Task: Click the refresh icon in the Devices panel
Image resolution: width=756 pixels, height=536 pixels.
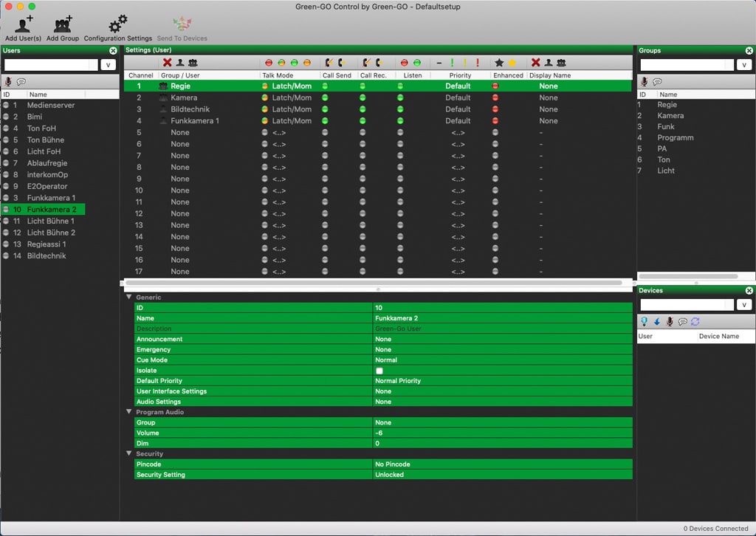Action: [695, 322]
